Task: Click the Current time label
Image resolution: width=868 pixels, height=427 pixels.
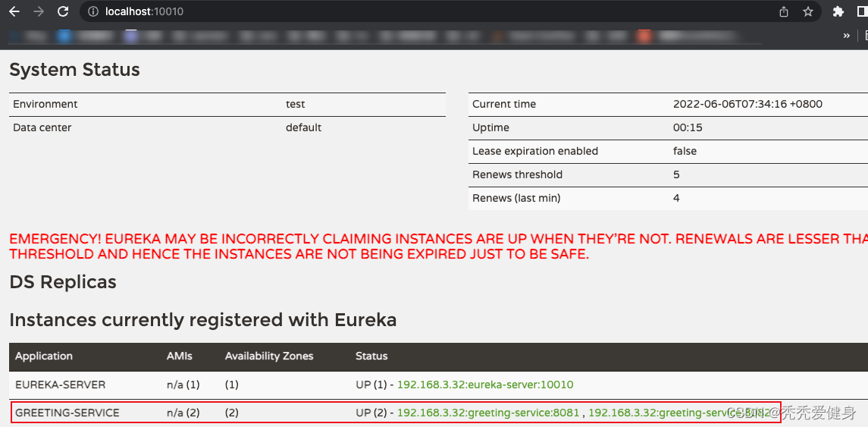Action: point(504,104)
